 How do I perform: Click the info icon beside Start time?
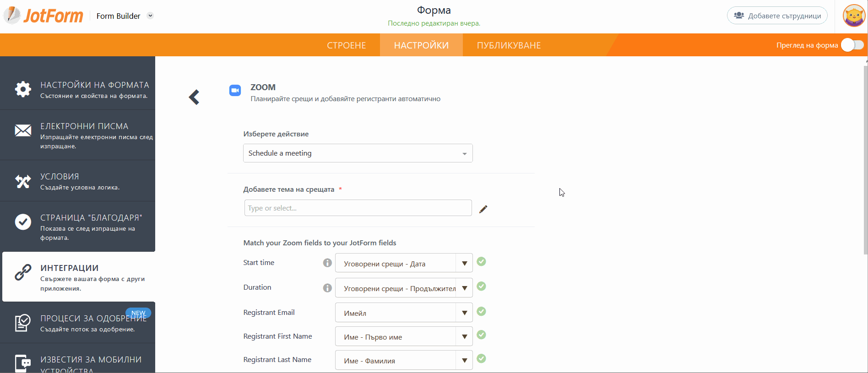327,263
